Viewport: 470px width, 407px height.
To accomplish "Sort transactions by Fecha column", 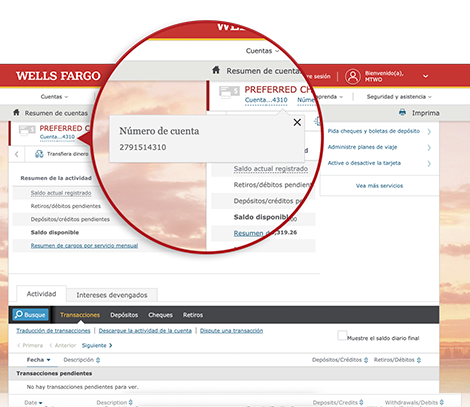I will [x=38, y=360].
